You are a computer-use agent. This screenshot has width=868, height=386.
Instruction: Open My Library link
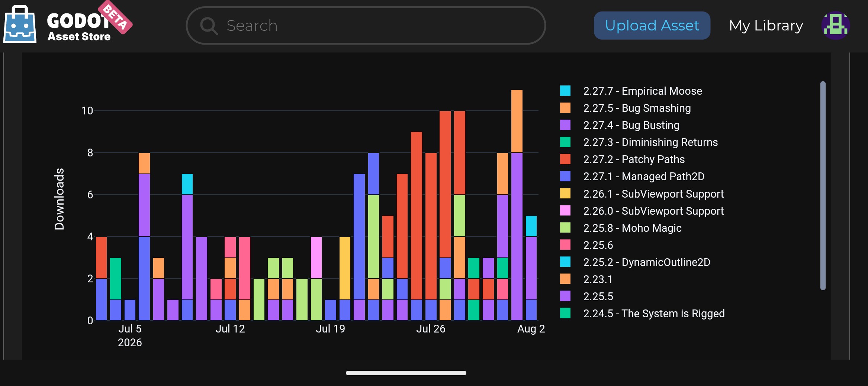point(766,26)
